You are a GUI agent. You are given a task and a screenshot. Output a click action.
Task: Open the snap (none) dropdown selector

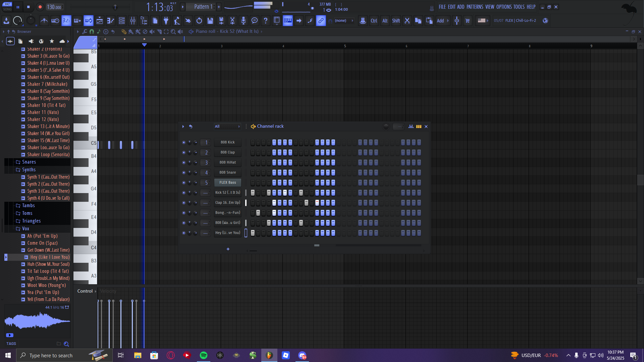click(x=343, y=21)
